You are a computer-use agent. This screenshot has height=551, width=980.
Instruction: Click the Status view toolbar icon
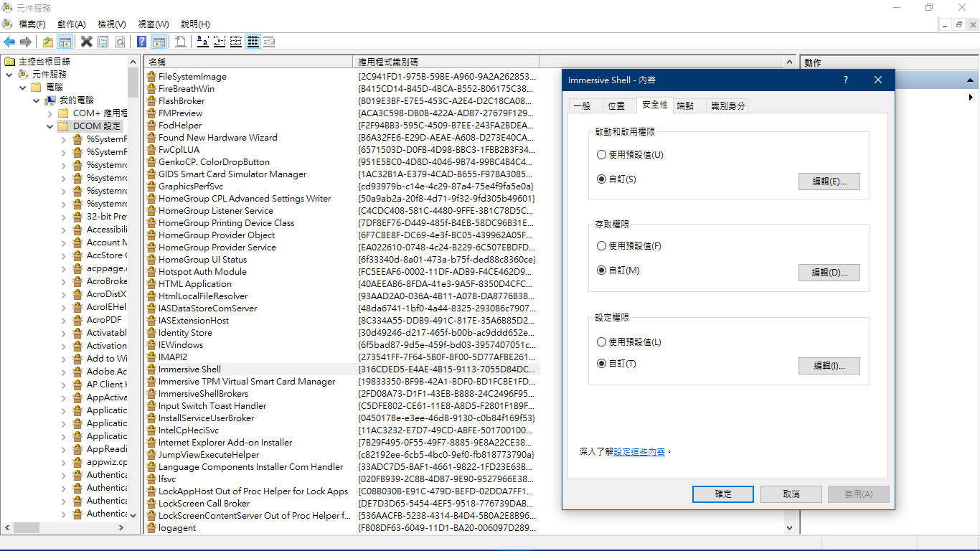270,42
